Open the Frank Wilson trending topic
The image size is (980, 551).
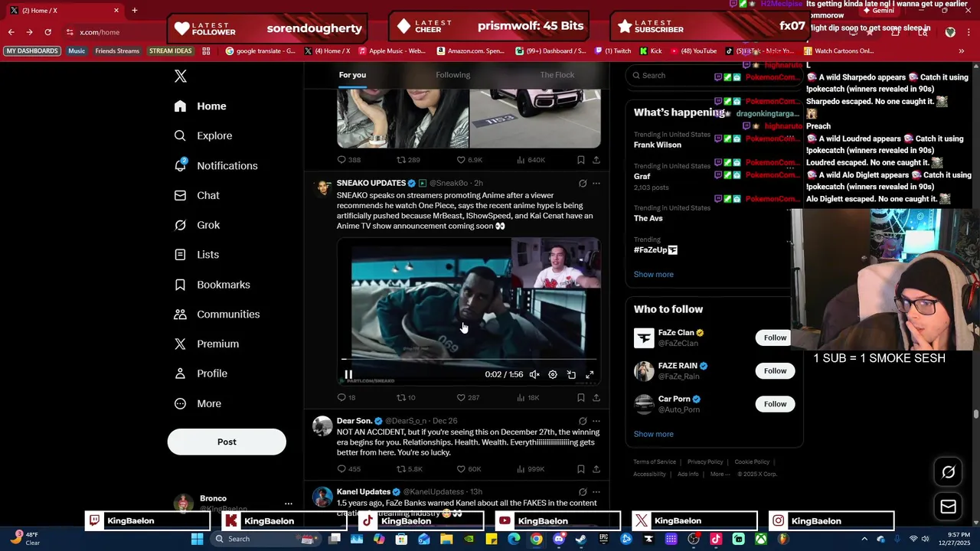(658, 145)
